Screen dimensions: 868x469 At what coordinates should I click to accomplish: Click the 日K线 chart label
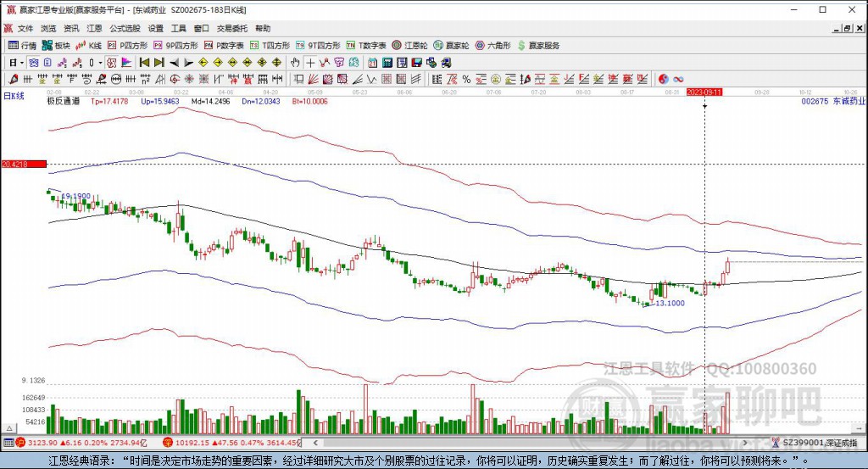tap(14, 97)
